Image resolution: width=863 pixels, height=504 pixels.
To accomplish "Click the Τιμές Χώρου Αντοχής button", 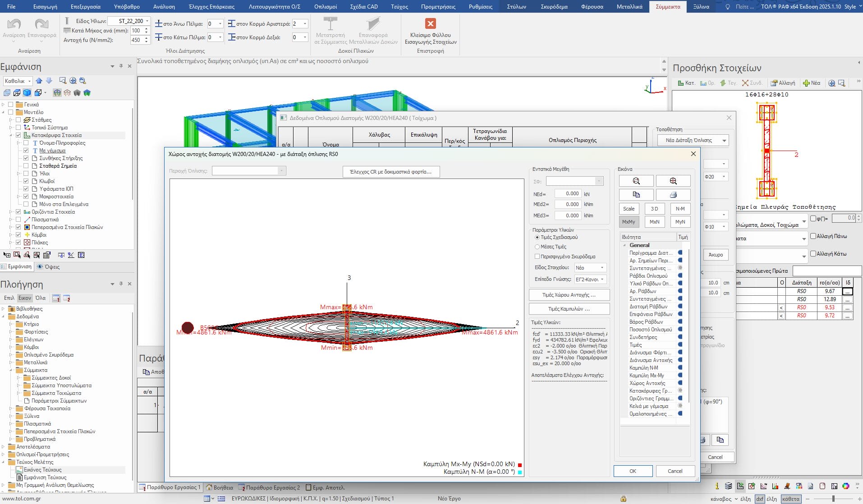I will [x=569, y=295].
